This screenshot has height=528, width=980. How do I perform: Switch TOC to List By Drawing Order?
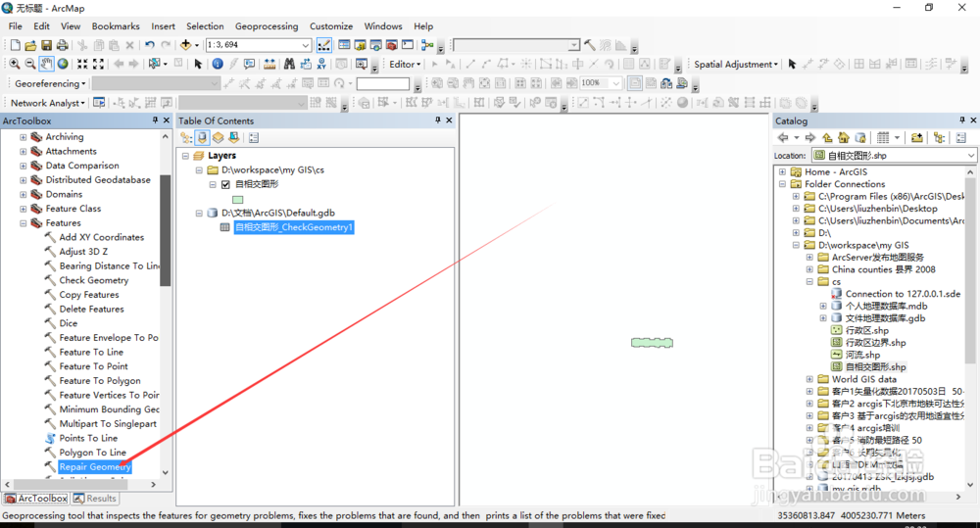(186, 138)
